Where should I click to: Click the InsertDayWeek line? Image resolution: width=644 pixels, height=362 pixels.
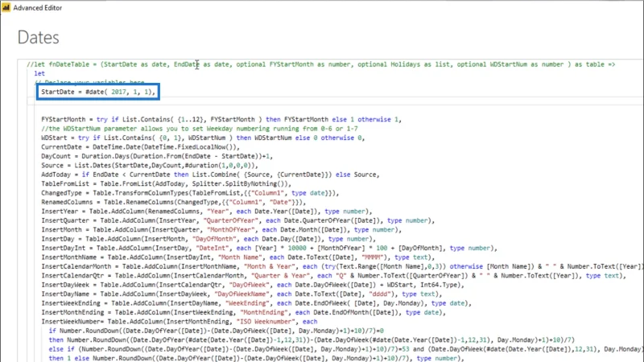pyautogui.click(x=253, y=285)
